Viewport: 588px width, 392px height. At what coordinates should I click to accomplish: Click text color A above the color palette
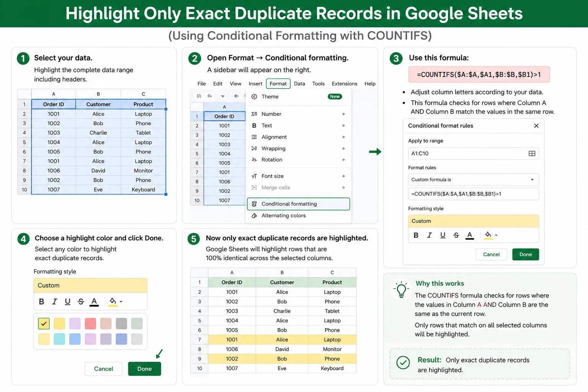(x=94, y=302)
